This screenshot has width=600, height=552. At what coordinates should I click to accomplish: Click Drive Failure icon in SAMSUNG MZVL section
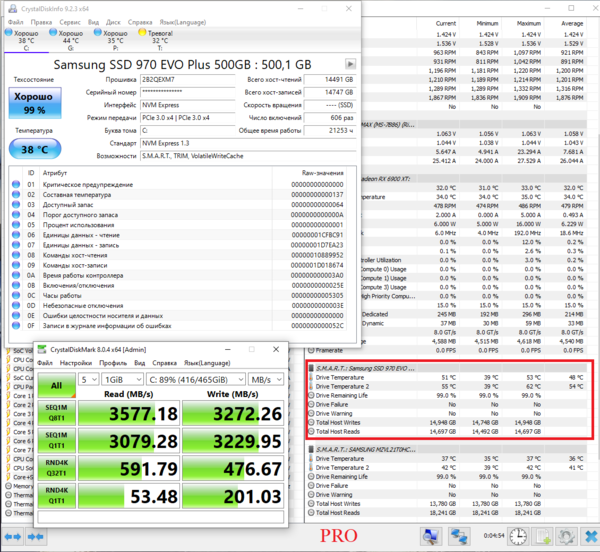[311, 486]
